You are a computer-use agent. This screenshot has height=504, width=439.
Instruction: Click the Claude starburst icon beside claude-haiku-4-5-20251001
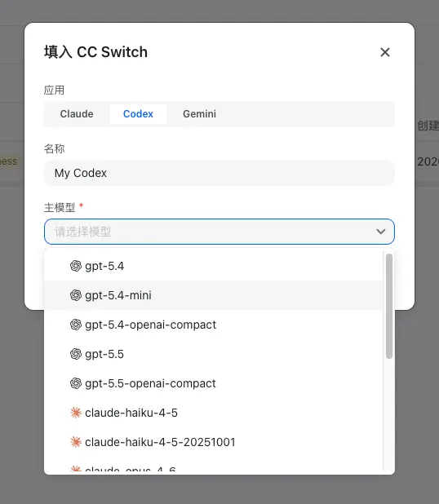76,442
